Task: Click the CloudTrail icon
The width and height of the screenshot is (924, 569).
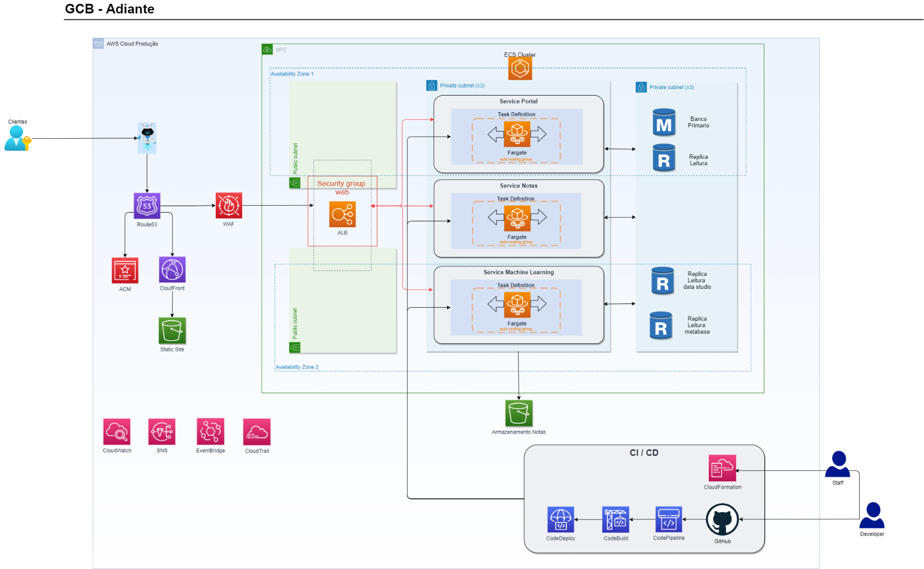Action: (257, 432)
